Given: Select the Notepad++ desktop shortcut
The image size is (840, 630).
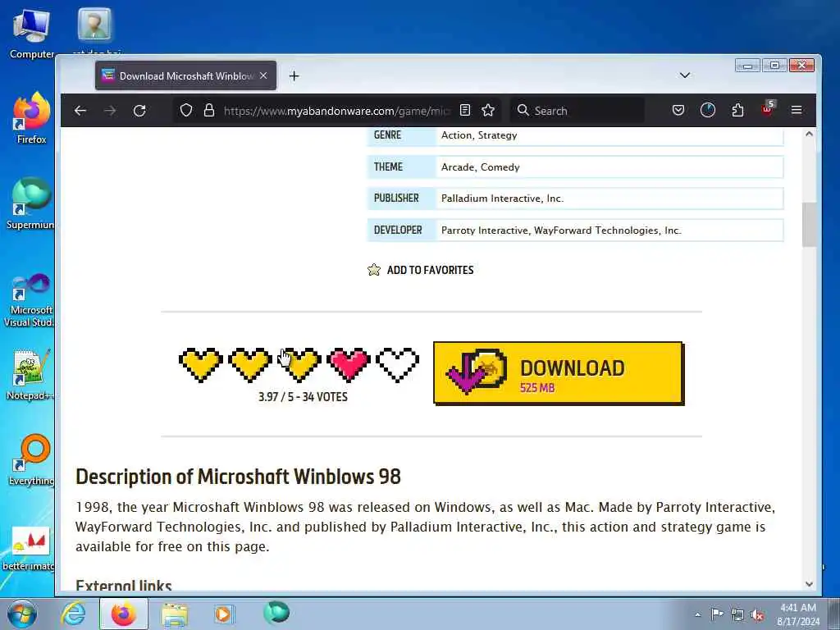Looking at the screenshot, I should (30, 374).
